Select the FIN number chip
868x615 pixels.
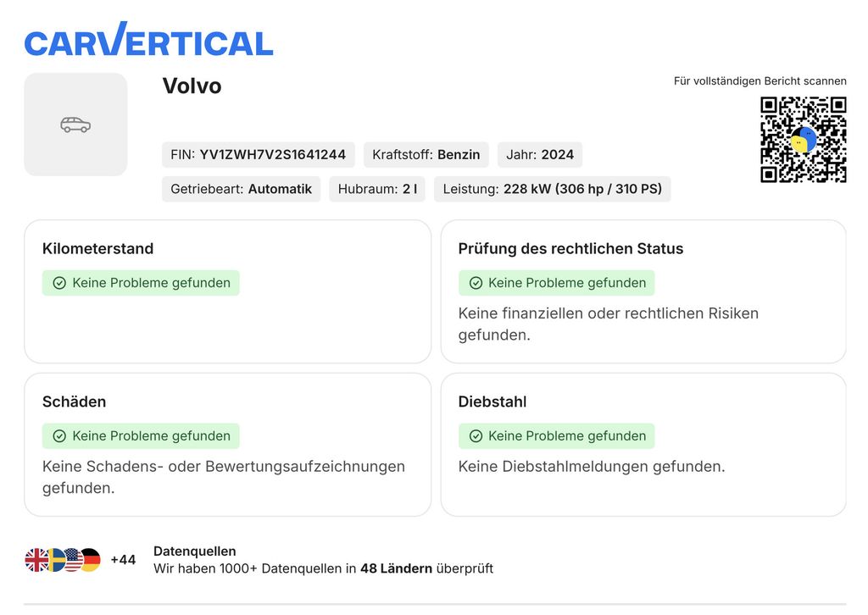click(258, 155)
